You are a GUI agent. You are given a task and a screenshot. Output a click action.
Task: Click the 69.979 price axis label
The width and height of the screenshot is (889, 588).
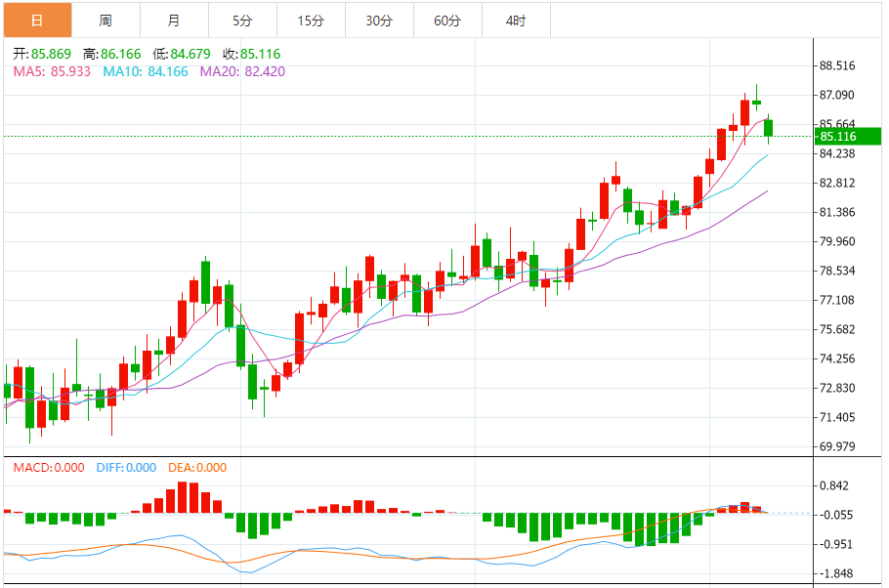click(x=837, y=446)
